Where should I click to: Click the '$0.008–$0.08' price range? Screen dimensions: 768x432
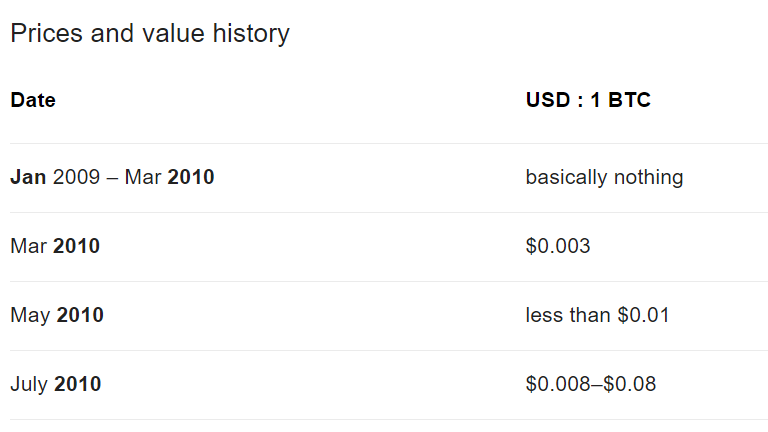tap(591, 384)
